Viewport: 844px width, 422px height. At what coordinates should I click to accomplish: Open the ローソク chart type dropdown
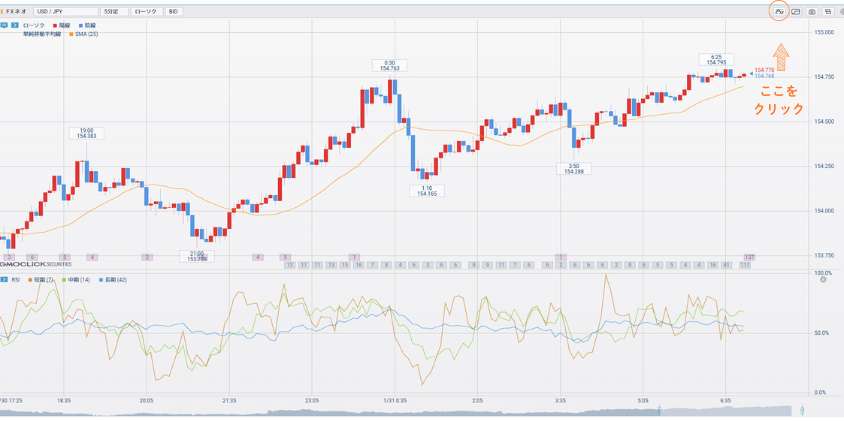point(146,11)
